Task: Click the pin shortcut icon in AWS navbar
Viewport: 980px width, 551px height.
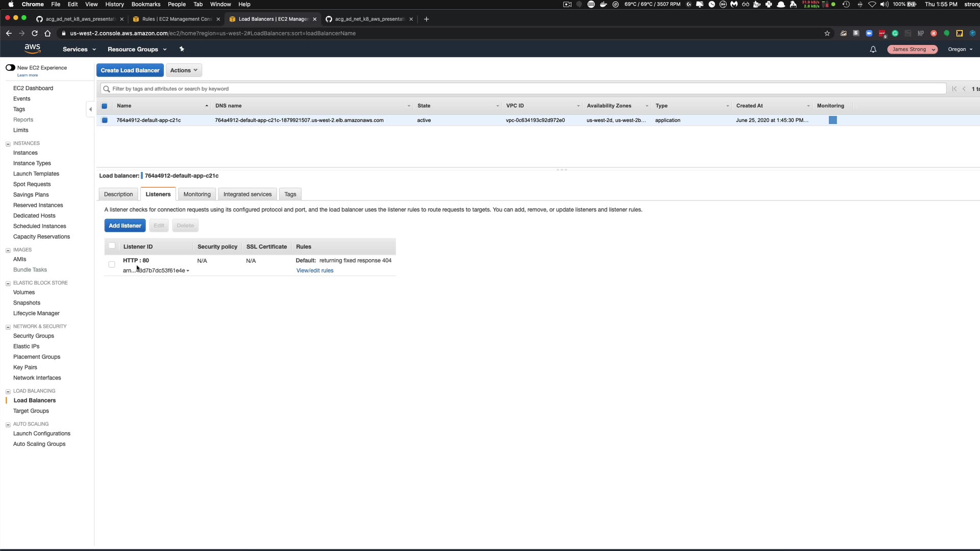Action: click(x=182, y=49)
